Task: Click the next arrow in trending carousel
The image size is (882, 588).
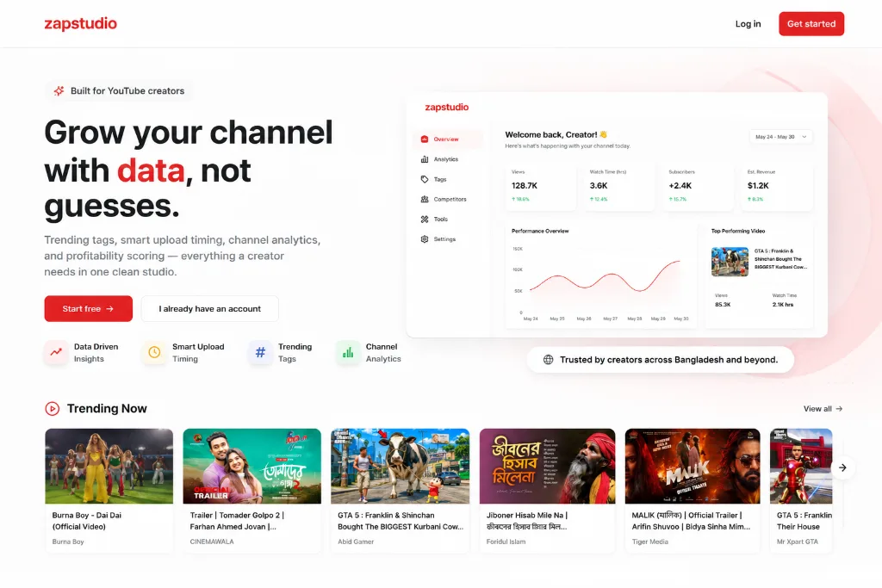Action: coord(842,467)
